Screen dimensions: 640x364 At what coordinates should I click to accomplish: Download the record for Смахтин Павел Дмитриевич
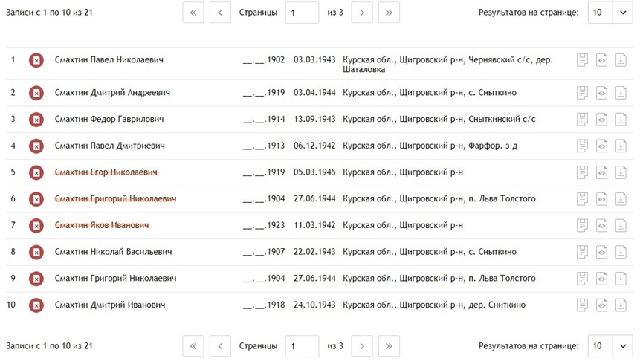tap(621, 146)
